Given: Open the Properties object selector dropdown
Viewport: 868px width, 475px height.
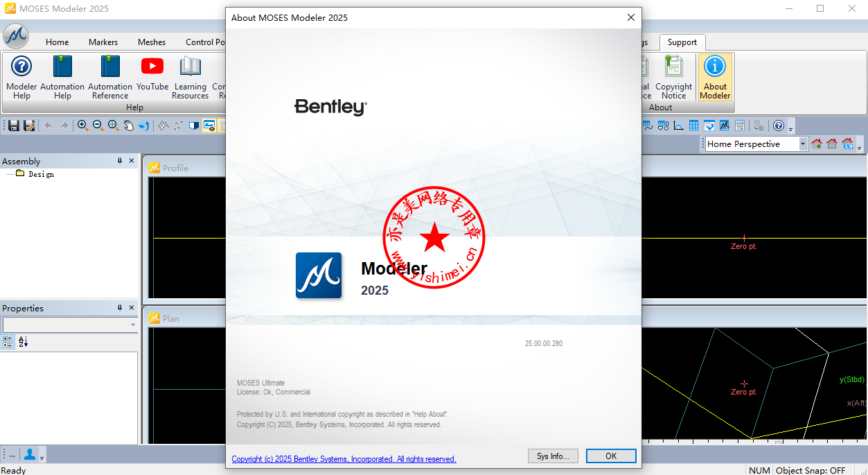Looking at the screenshot, I should [x=132, y=325].
